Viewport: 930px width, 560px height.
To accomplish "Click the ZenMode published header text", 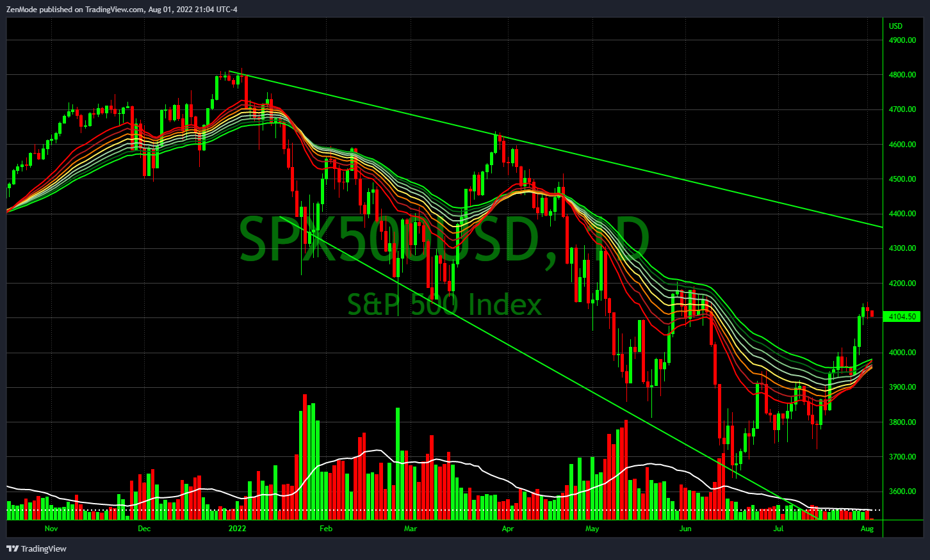I will point(122,9).
